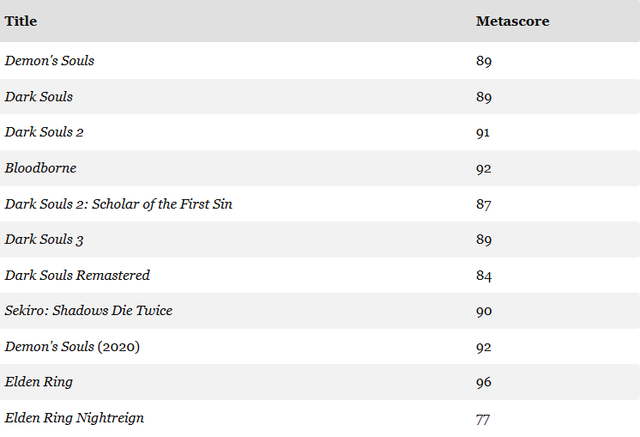
Task: Select the Dark Souls Remastered row title
Action: 77,275
